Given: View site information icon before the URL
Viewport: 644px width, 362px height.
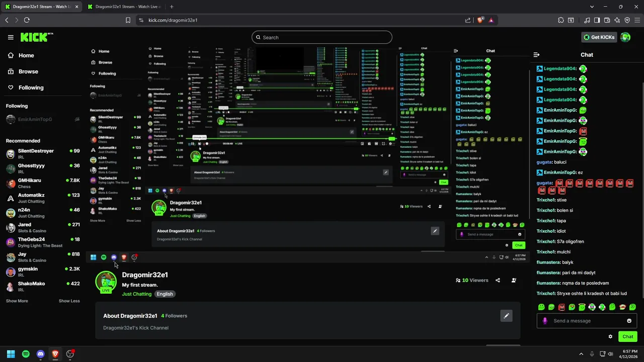Looking at the screenshot, I should [141, 20].
